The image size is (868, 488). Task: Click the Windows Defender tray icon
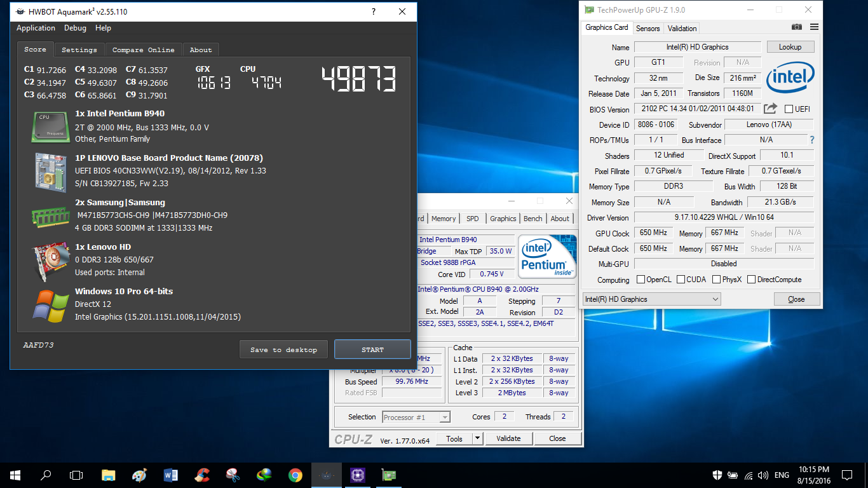pyautogui.click(x=717, y=475)
